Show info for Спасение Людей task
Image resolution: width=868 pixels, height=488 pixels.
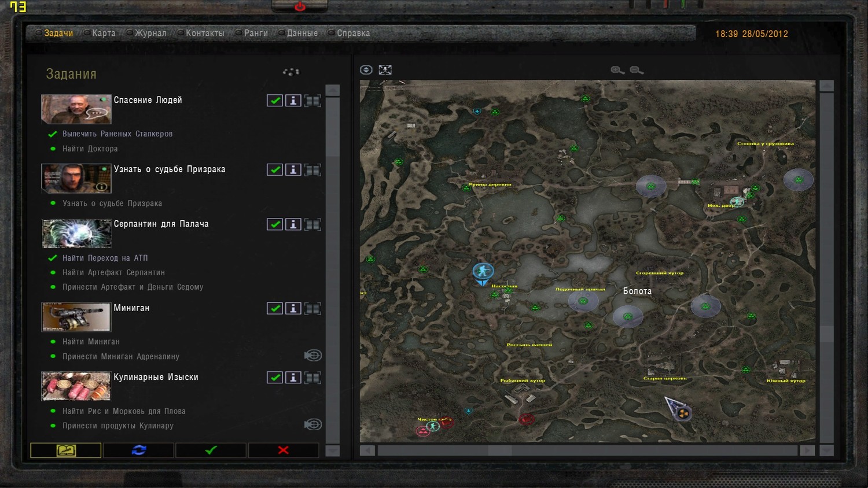(293, 101)
